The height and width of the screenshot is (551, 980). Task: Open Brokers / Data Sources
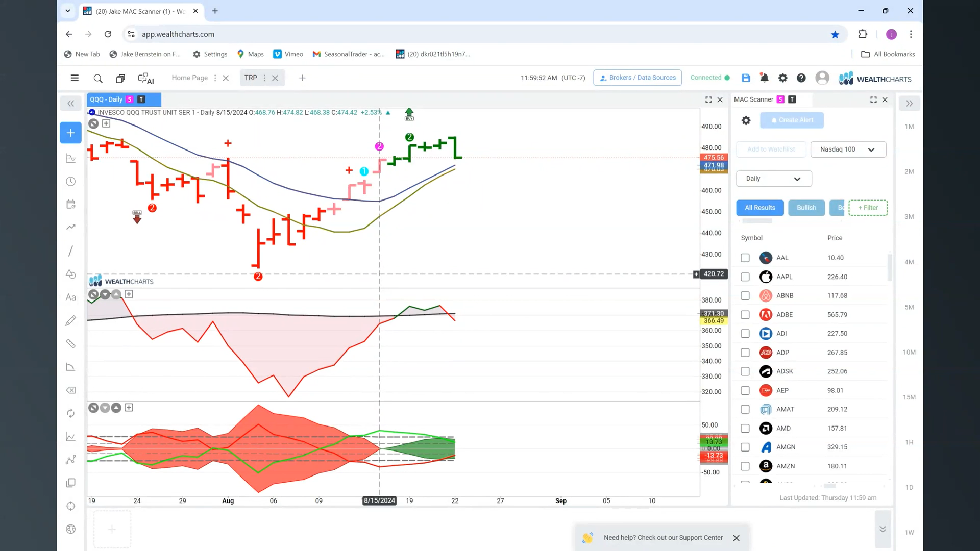tap(638, 78)
